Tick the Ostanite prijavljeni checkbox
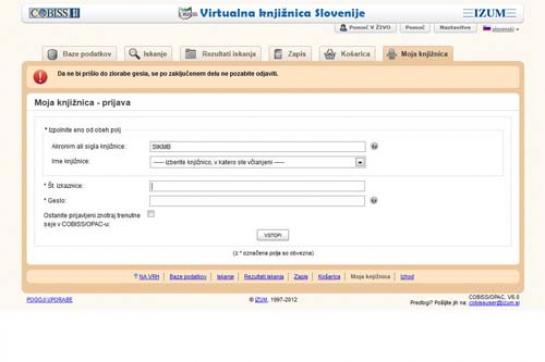The width and height of the screenshot is (545, 362). 151,214
